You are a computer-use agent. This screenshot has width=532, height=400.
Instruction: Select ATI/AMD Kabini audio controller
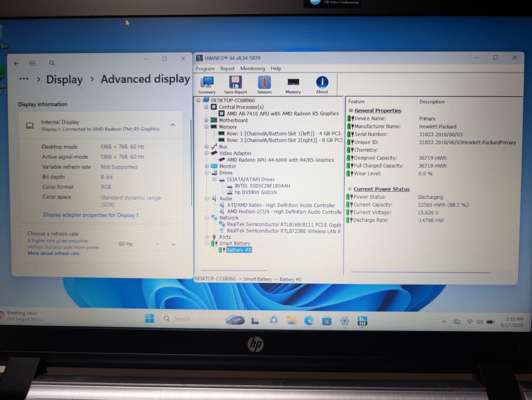281,205
